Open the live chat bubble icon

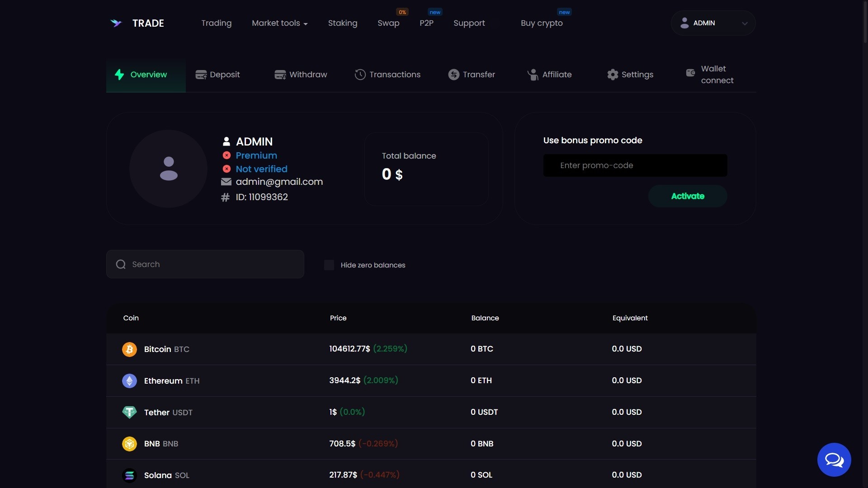coord(834,460)
